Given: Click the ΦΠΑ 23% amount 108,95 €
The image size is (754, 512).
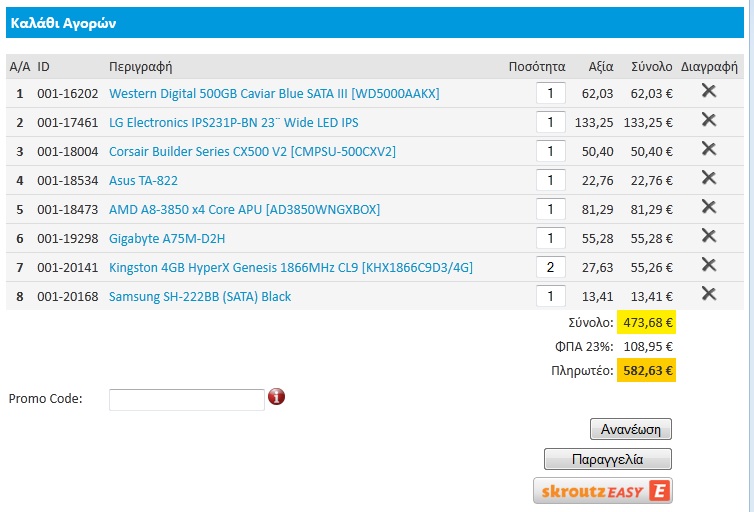Looking at the screenshot, I should click(648, 346).
